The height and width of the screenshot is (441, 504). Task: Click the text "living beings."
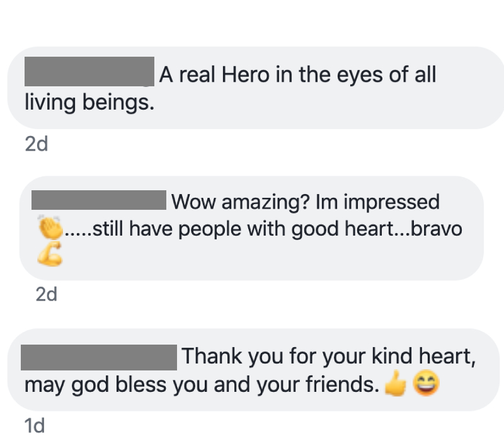89,101
